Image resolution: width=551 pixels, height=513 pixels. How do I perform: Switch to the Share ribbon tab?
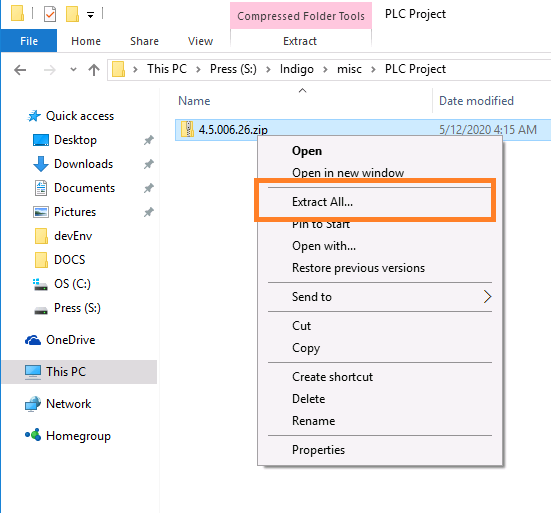[x=144, y=41]
